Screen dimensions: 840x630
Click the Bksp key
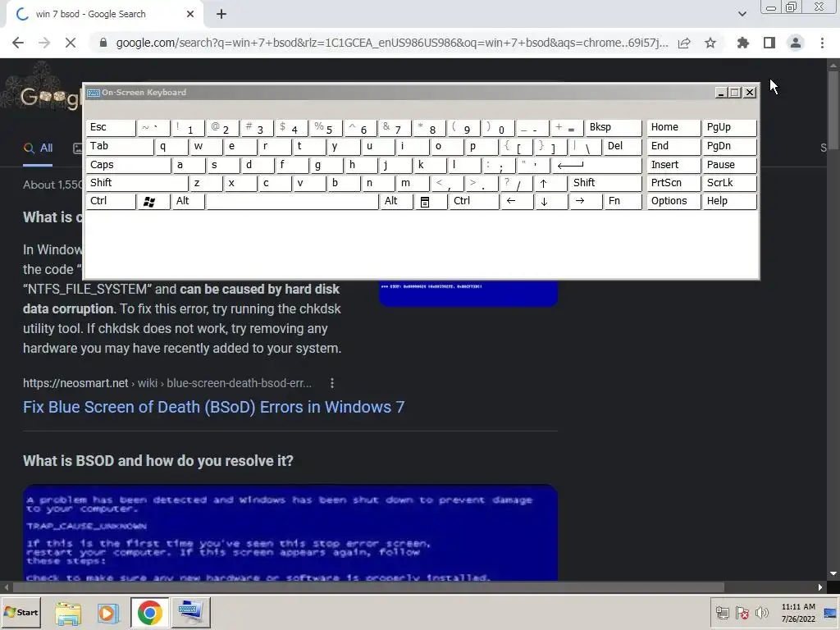click(x=613, y=127)
